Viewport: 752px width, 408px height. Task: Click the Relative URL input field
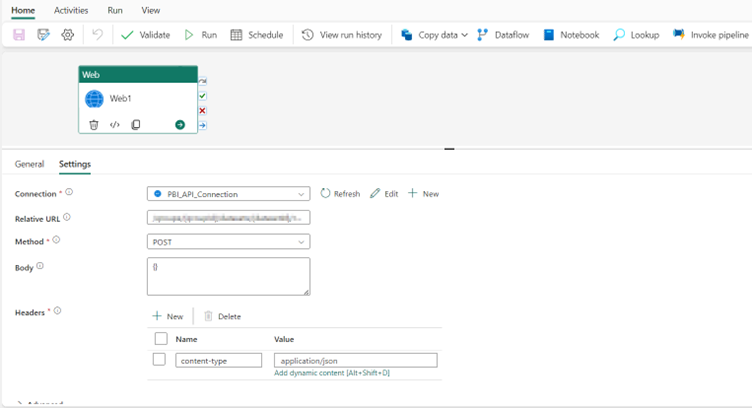(228, 218)
